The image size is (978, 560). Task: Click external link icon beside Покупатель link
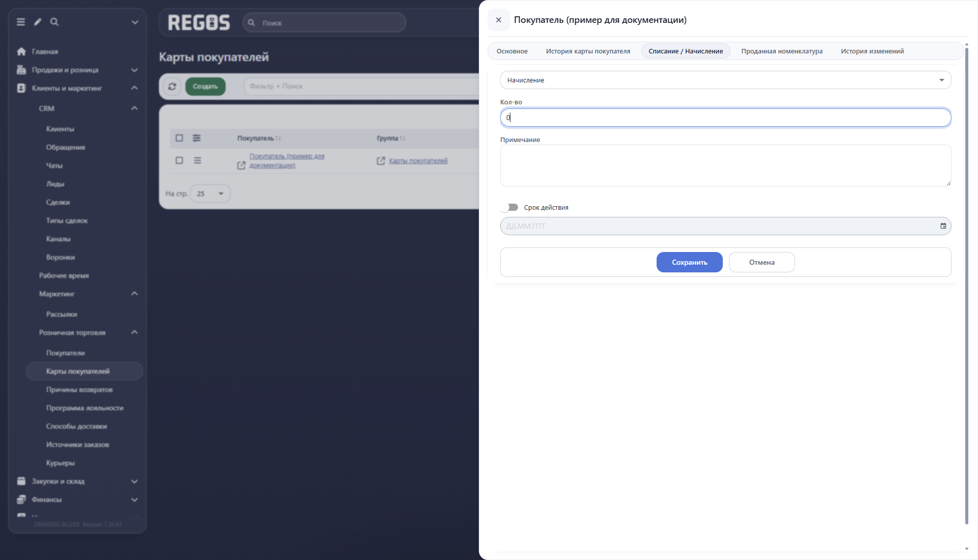click(x=241, y=165)
